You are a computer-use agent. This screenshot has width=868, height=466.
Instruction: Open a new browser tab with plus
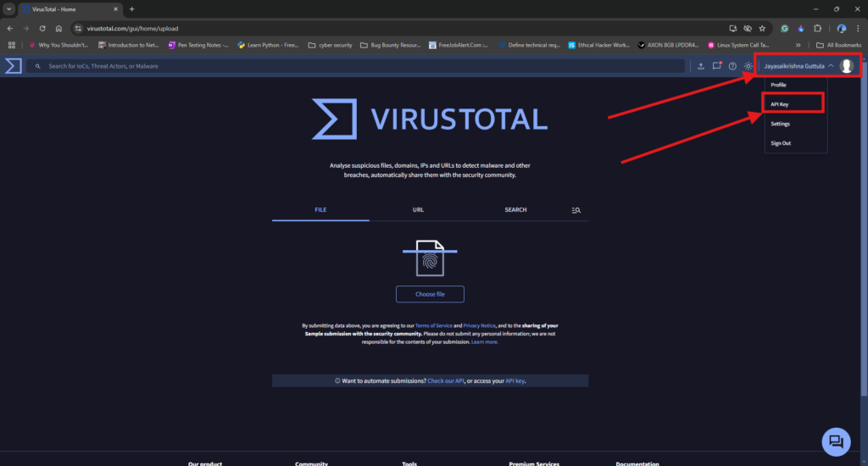click(x=131, y=8)
